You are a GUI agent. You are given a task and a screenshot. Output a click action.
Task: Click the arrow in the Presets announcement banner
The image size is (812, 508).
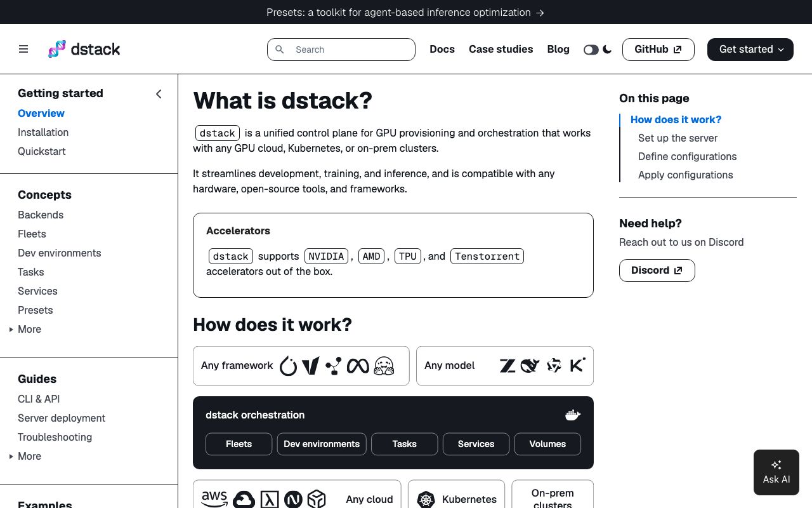click(540, 13)
